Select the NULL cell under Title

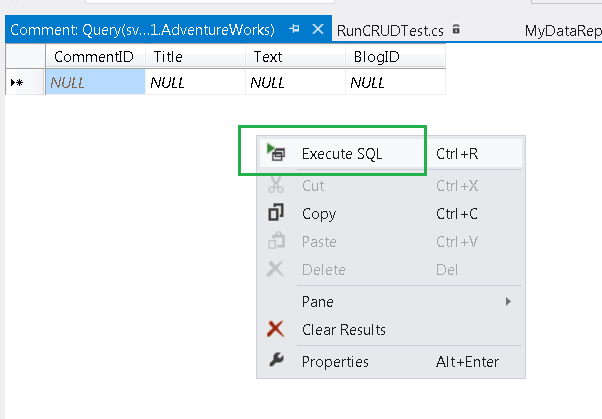tap(195, 83)
